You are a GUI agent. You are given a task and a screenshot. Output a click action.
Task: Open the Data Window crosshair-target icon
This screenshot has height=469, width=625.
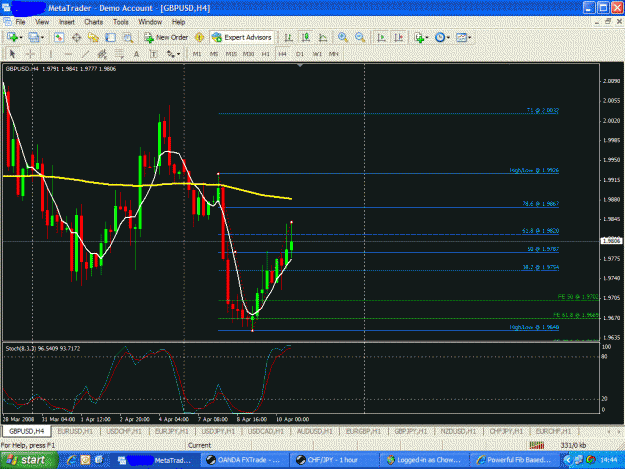(76, 37)
